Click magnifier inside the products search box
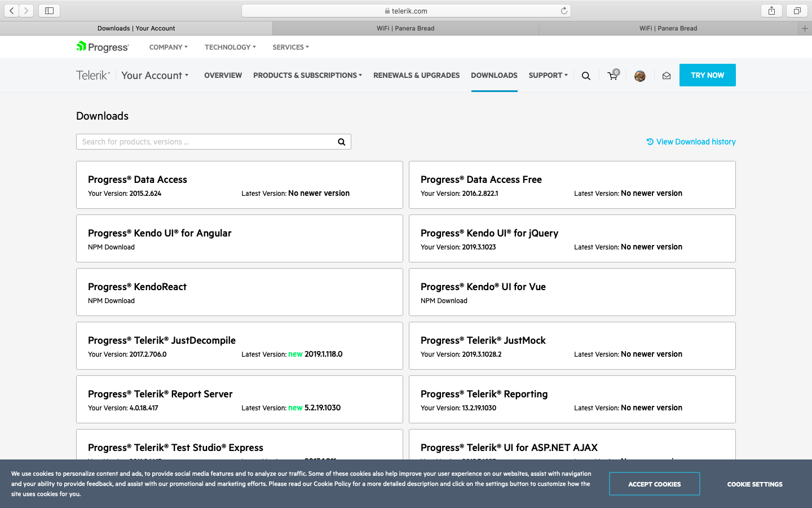Screen dimensions: 812x508 pyautogui.click(x=341, y=142)
